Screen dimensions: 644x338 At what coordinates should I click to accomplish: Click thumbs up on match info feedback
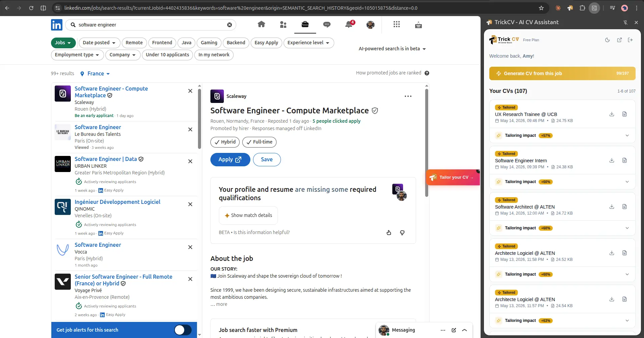point(389,232)
